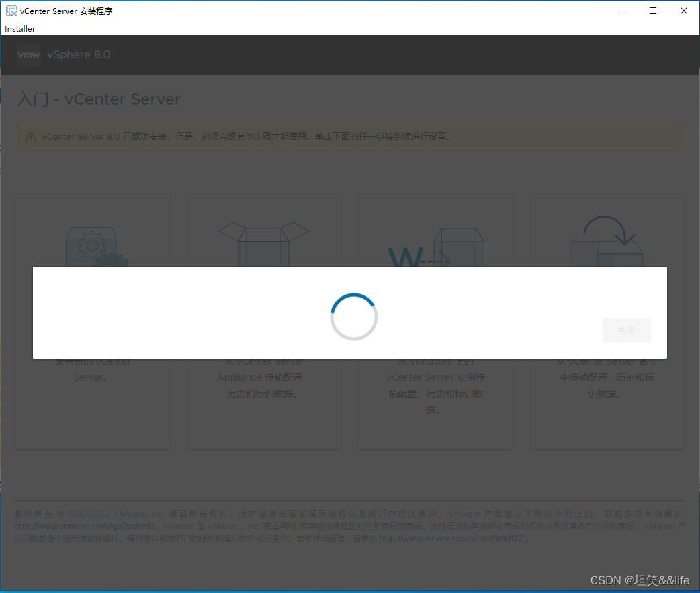Click the vSphere 8.0 title text
Image resolution: width=700 pixels, height=593 pixels.
coord(79,55)
